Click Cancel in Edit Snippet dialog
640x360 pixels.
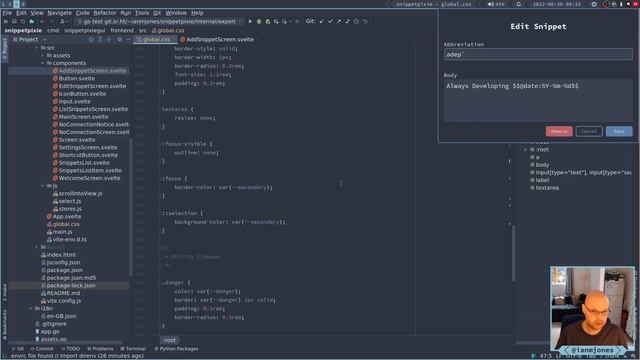click(x=589, y=131)
